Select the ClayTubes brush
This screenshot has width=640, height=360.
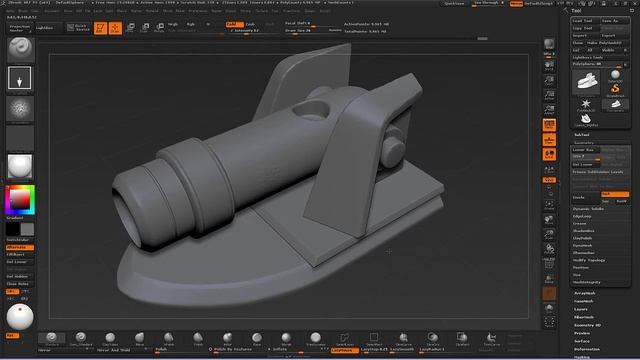tap(110, 339)
